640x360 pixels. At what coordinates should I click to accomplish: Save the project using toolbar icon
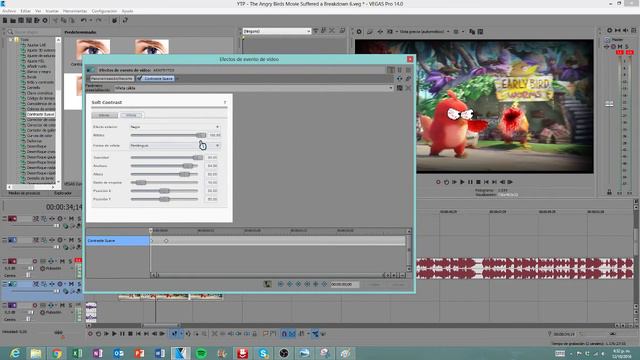point(21,20)
